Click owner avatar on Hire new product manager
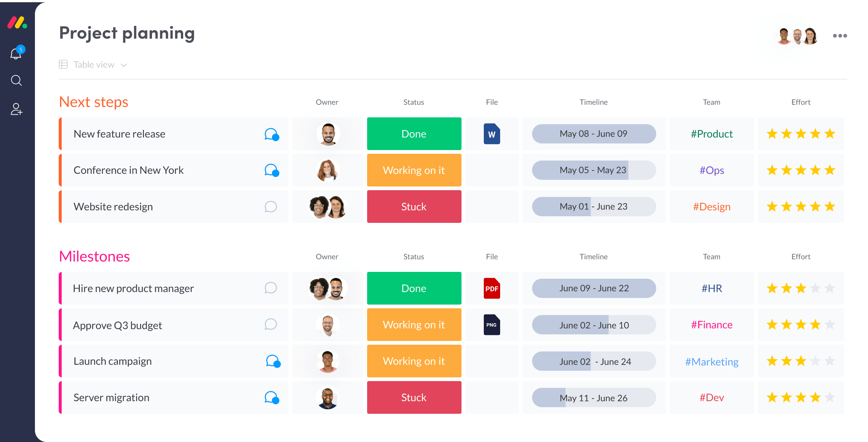868x442 pixels. tap(327, 288)
